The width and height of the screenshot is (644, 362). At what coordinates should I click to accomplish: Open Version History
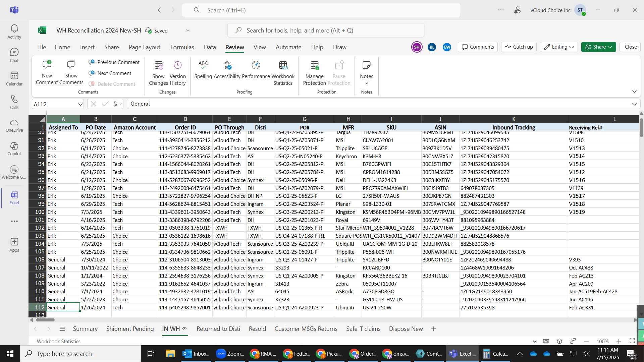177,73
